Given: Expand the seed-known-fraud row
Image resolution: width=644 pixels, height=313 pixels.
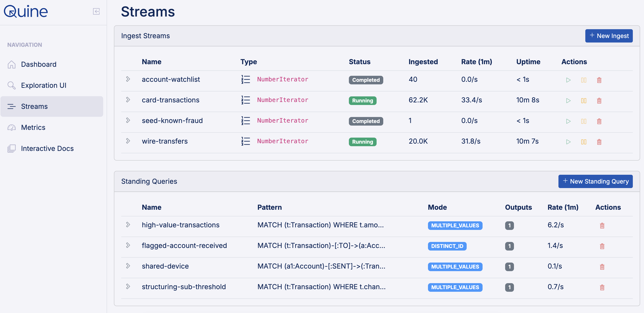Looking at the screenshot, I should [x=128, y=120].
